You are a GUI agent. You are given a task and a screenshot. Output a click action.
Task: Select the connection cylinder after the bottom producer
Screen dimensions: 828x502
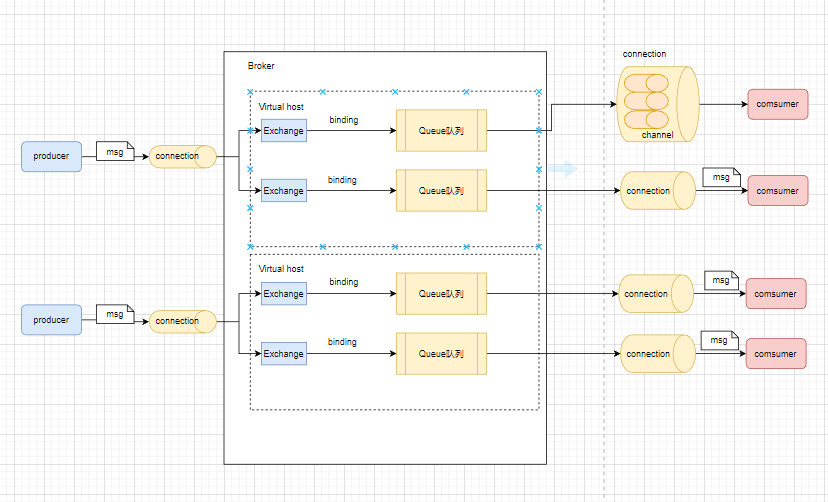tap(182, 321)
